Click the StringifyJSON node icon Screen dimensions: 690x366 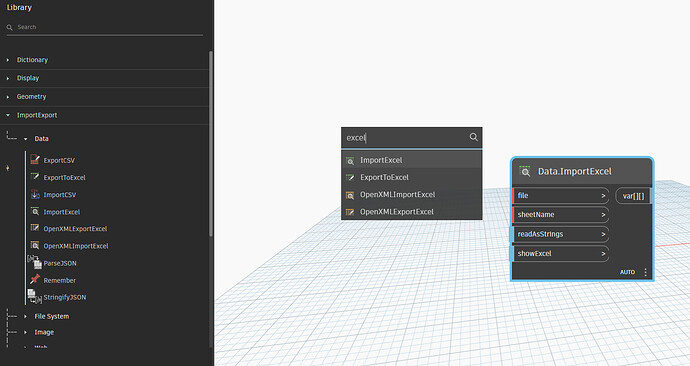tap(35, 296)
